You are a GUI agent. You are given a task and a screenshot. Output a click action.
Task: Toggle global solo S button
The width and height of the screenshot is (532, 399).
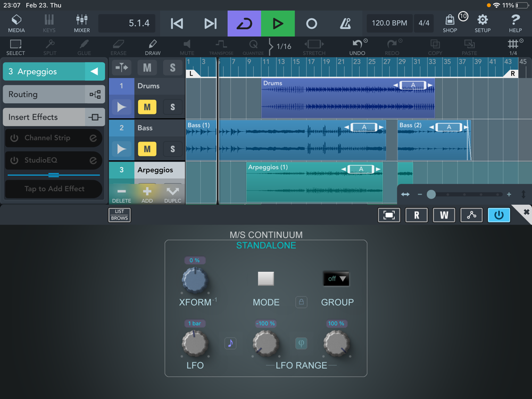click(173, 68)
